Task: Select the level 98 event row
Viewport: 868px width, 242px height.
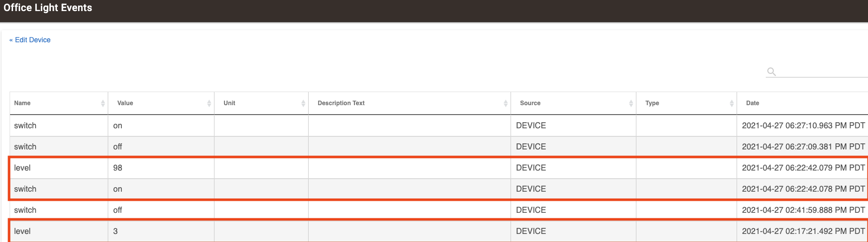Action: (x=439, y=168)
